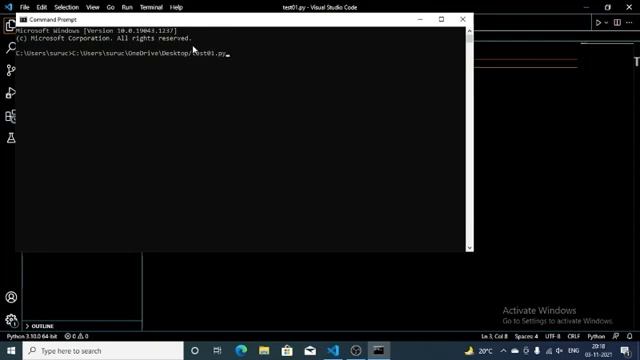This screenshot has width=640, height=360.
Task: Open the Manage gear icon
Action: point(11,320)
